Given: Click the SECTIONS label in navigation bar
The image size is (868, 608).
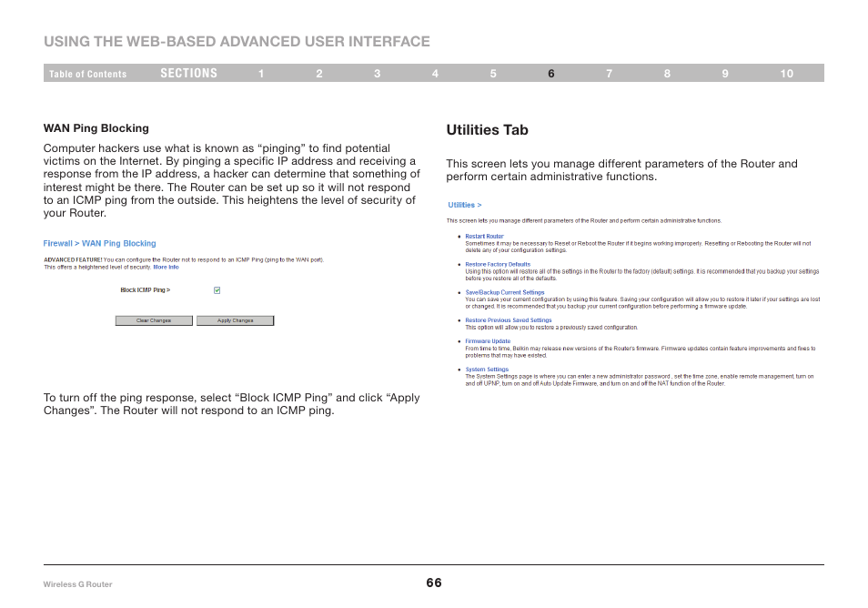Looking at the screenshot, I should coord(188,73).
